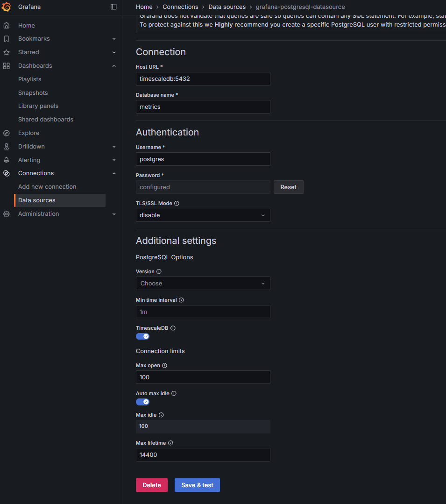Open Data sources from the breadcrumb
The height and width of the screenshot is (504, 446).
coord(227,7)
